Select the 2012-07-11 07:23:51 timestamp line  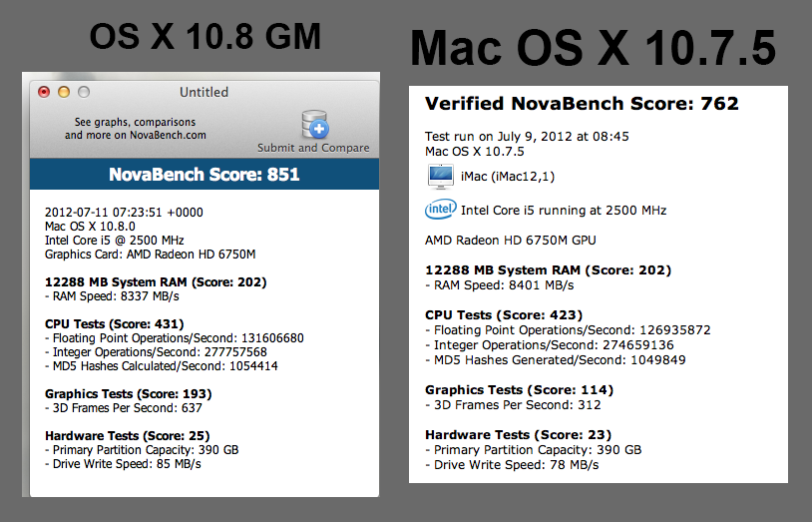[x=124, y=212]
